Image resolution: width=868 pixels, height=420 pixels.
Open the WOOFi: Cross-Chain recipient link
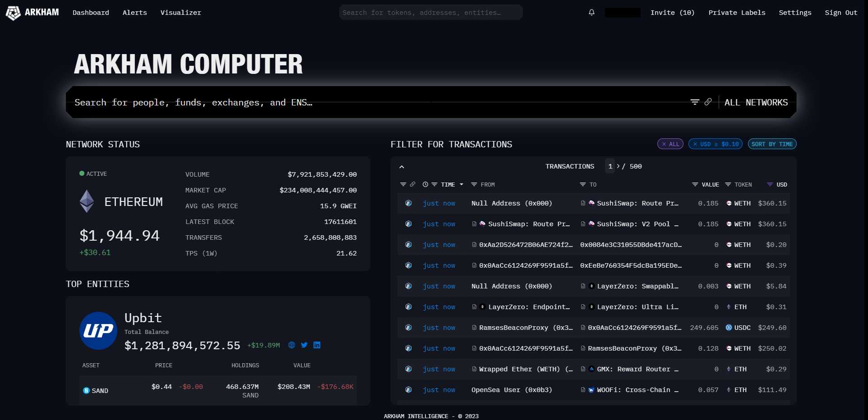(637, 390)
